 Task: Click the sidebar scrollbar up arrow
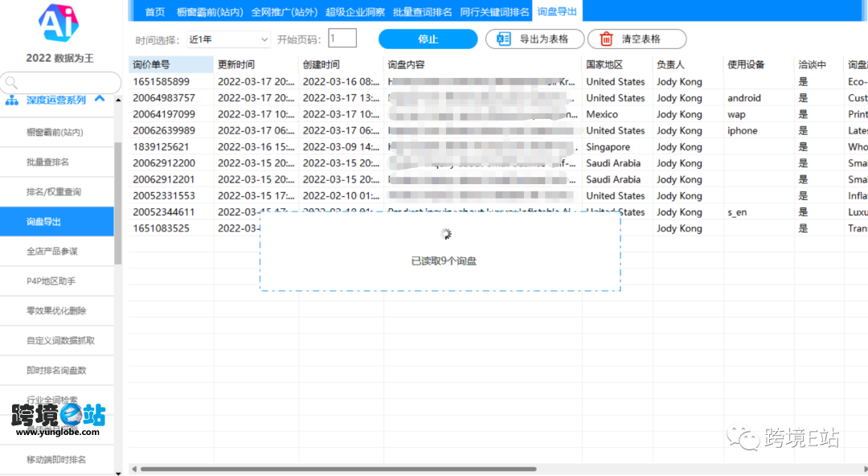point(118,100)
